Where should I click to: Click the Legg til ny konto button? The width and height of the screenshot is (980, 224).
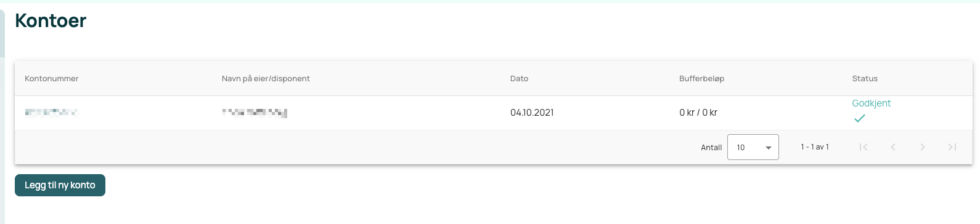pos(60,185)
